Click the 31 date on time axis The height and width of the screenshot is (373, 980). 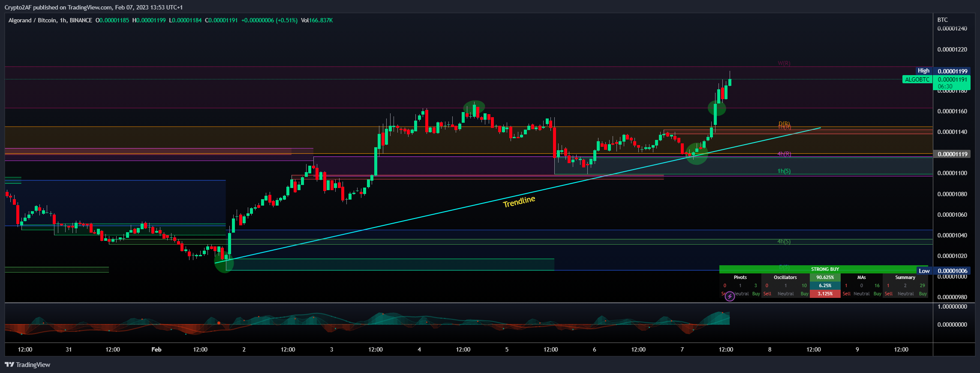[69, 349]
